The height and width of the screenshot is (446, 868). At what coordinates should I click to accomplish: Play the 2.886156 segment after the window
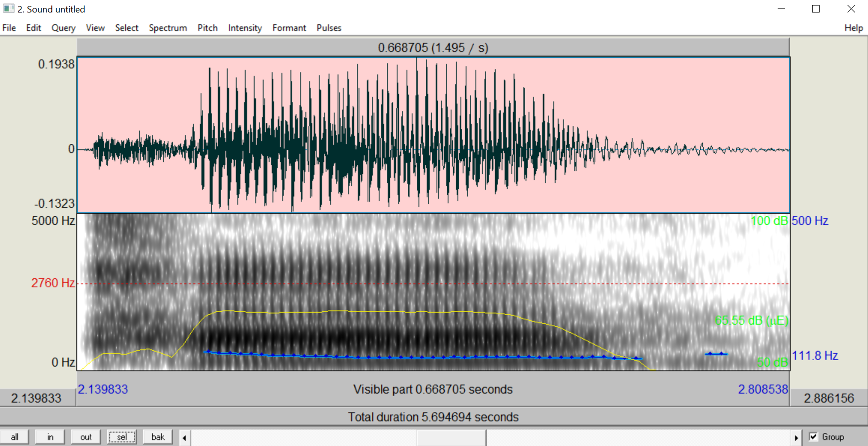pyautogui.click(x=829, y=398)
